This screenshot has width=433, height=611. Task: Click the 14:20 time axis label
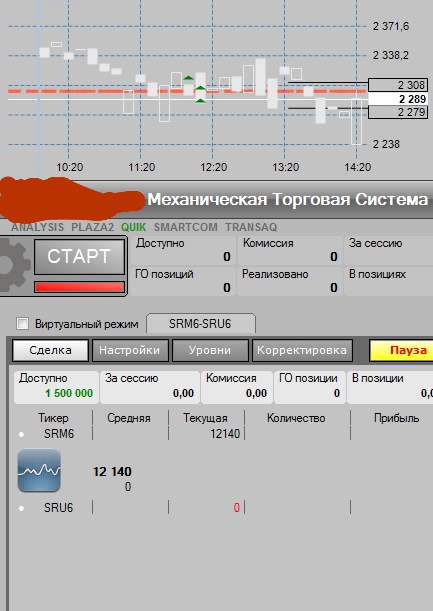click(x=357, y=167)
